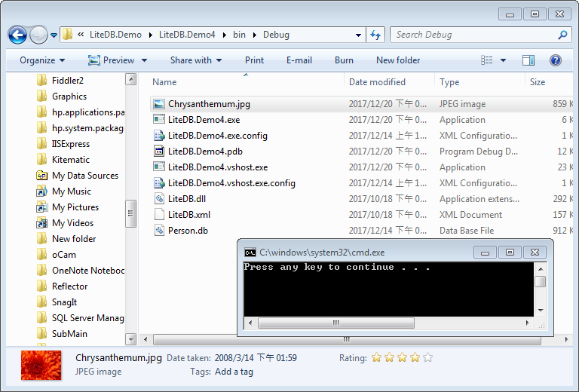The height and width of the screenshot is (392, 579).
Task: Navigate to LiteDB.Demo in breadcrumb
Action: tap(115, 35)
